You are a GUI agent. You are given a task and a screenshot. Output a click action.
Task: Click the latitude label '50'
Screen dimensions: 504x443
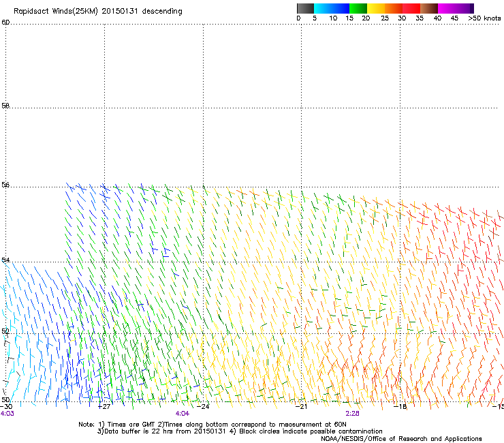5,399
